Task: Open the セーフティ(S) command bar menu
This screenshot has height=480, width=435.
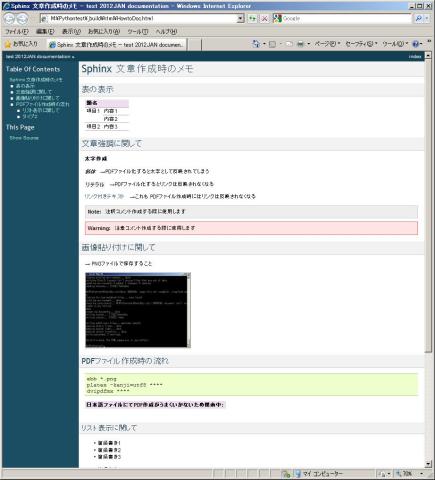Action: pyautogui.click(x=361, y=44)
